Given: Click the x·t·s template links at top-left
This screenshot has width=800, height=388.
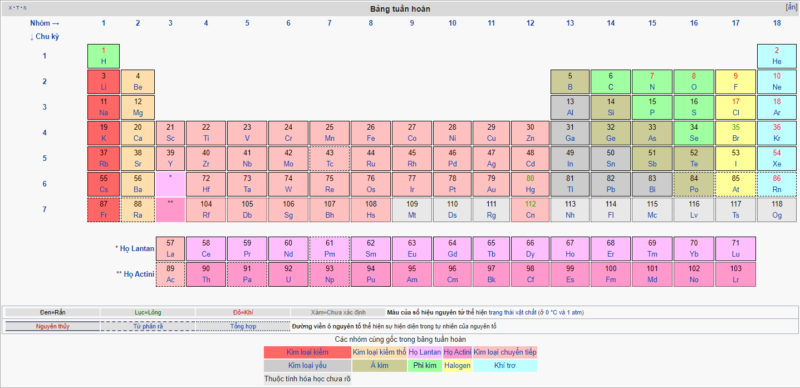Looking at the screenshot, I should (17, 8).
